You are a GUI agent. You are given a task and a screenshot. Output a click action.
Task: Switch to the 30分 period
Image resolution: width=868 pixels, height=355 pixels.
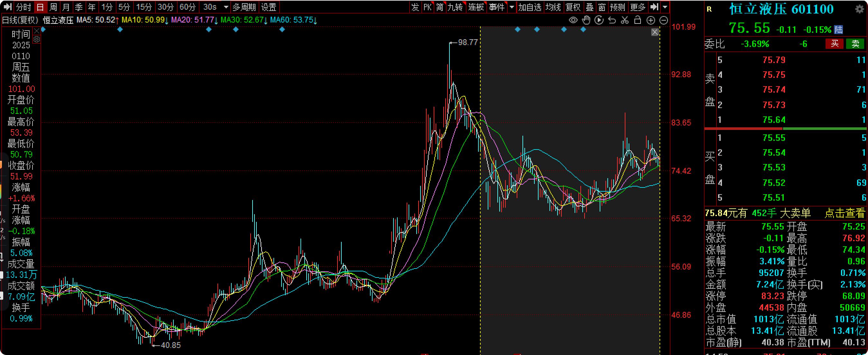tap(166, 7)
